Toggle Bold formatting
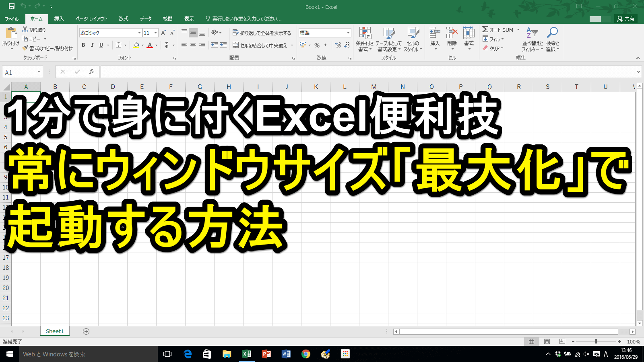644x362 pixels. (83, 45)
